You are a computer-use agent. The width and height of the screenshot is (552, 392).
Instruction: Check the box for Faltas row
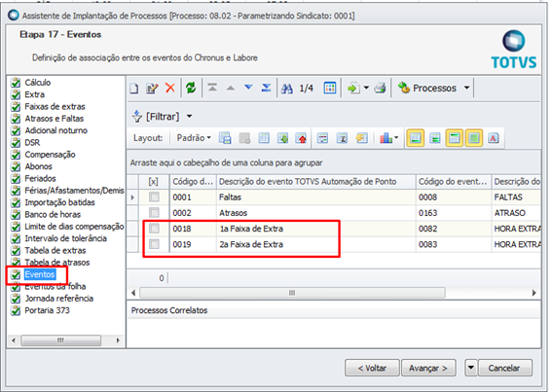[x=154, y=197]
